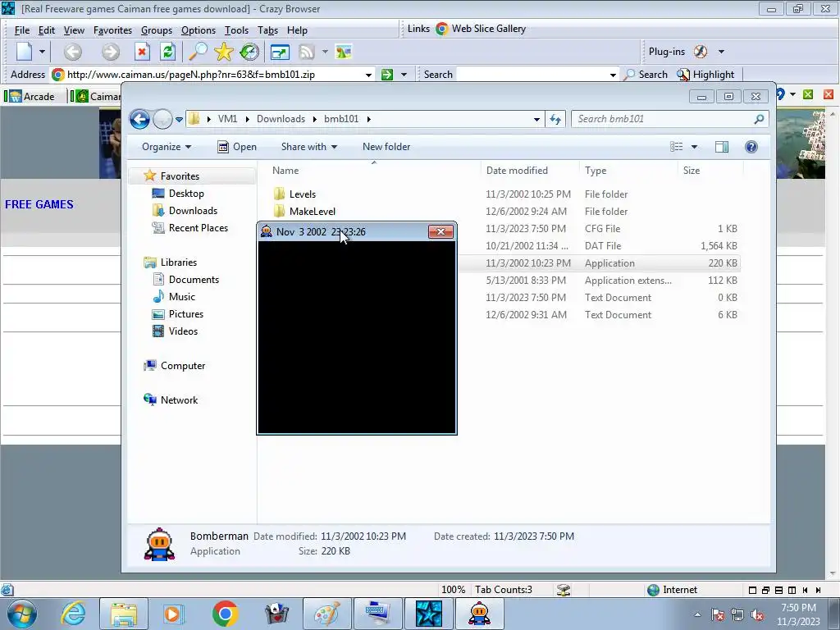The width and height of the screenshot is (840, 630).
Task: Click the new blank page icon in Crazy Browser
Action: [x=24, y=52]
